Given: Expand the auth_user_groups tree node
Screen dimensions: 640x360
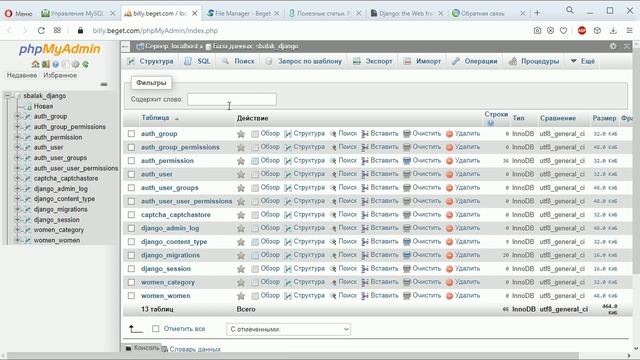Looking at the screenshot, I should [18, 158].
